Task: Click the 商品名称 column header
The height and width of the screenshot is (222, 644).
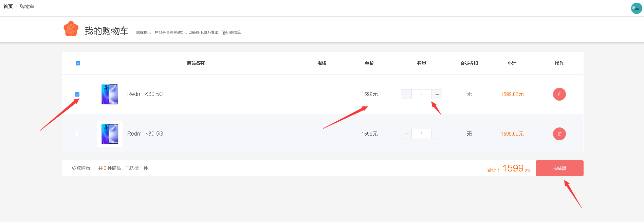Action: [x=196, y=63]
